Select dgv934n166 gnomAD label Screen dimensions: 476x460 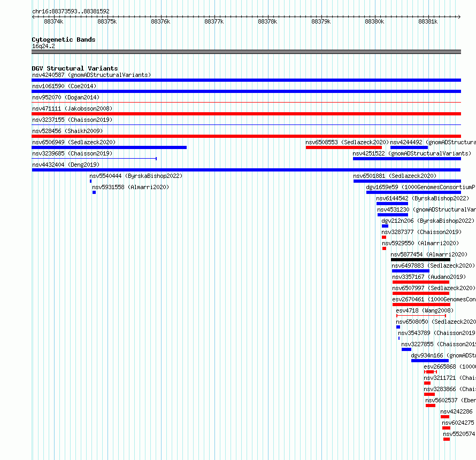[x=443, y=355]
